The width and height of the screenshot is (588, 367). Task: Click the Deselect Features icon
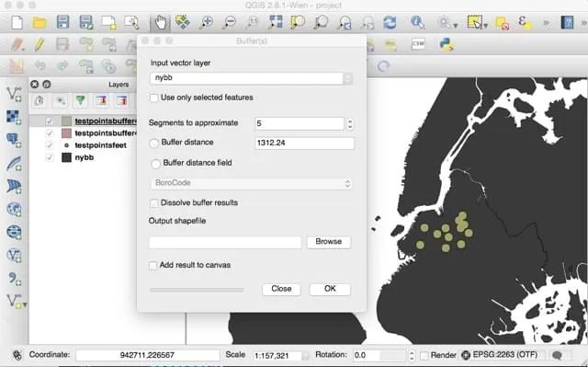click(502, 22)
